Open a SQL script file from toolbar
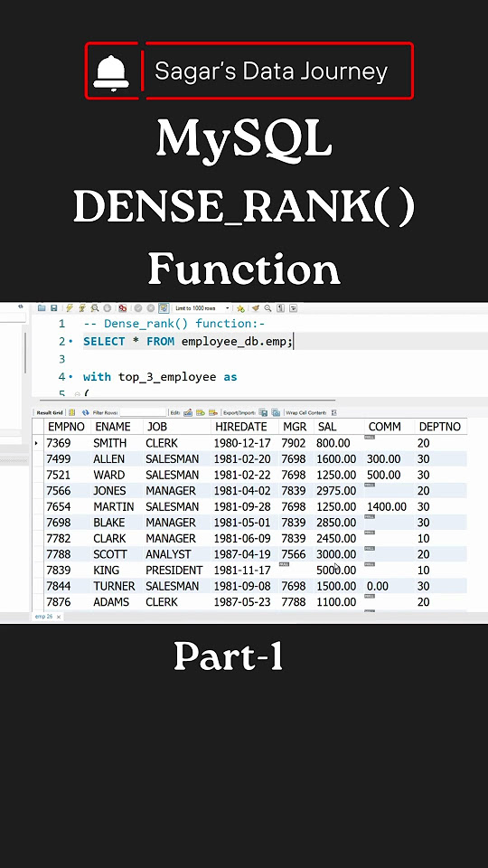 (x=42, y=307)
